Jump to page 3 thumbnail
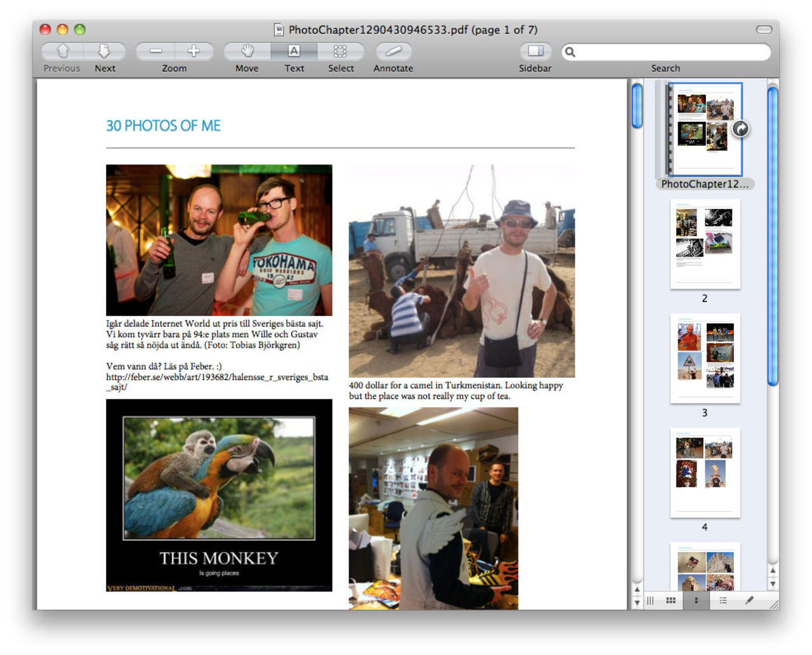 tap(705, 359)
